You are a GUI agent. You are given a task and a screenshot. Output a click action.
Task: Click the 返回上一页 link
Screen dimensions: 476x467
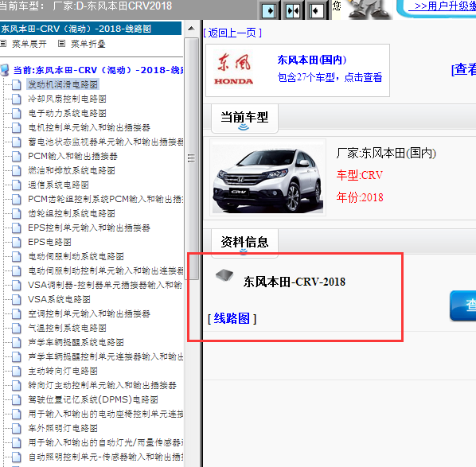point(232,33)
